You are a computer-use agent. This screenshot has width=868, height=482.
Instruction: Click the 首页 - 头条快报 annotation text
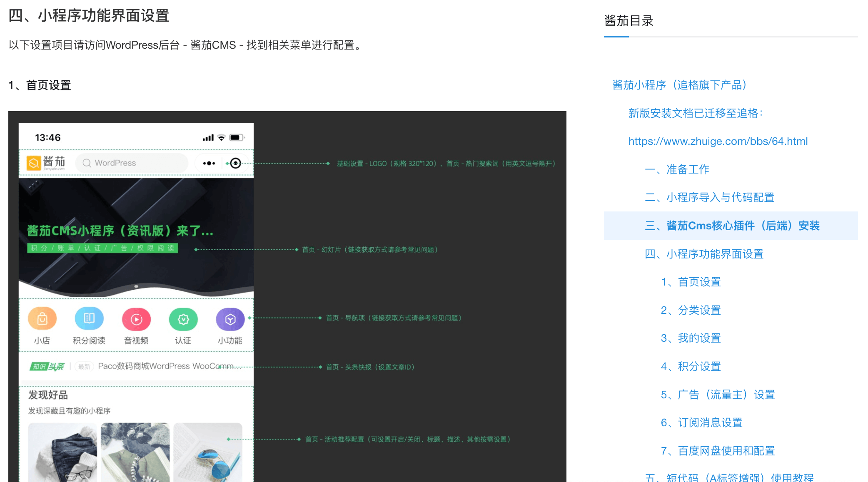(x=370, y=367)
